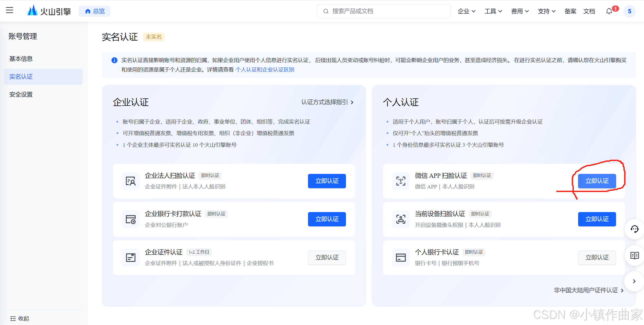The image size is (644, 325).
Task: Open the user avatar account menu
Action: point(629,11)
